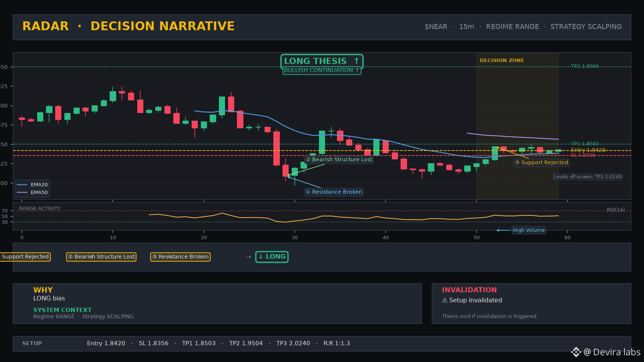Click the RSI(14) indicator label

tap(616, 210)
